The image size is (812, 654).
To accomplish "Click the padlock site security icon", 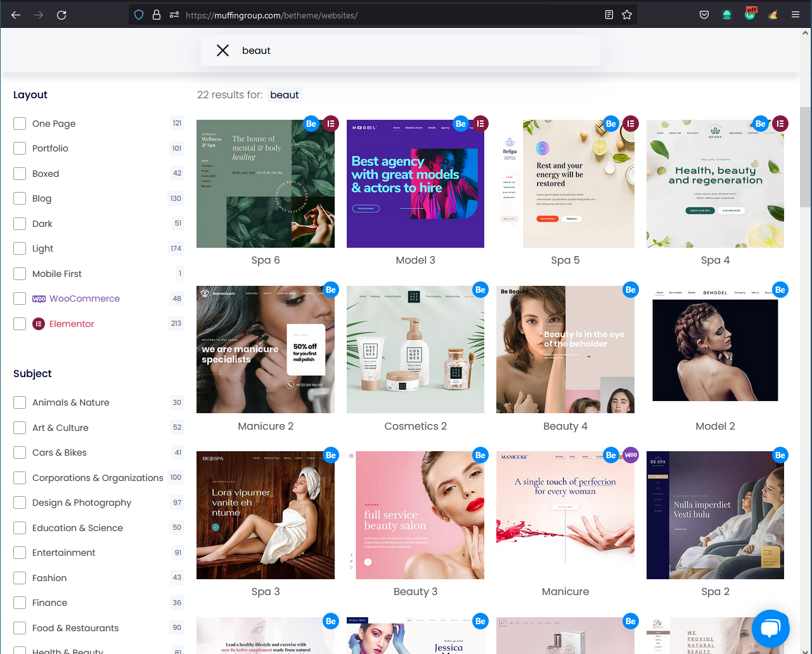I will 156,15.
